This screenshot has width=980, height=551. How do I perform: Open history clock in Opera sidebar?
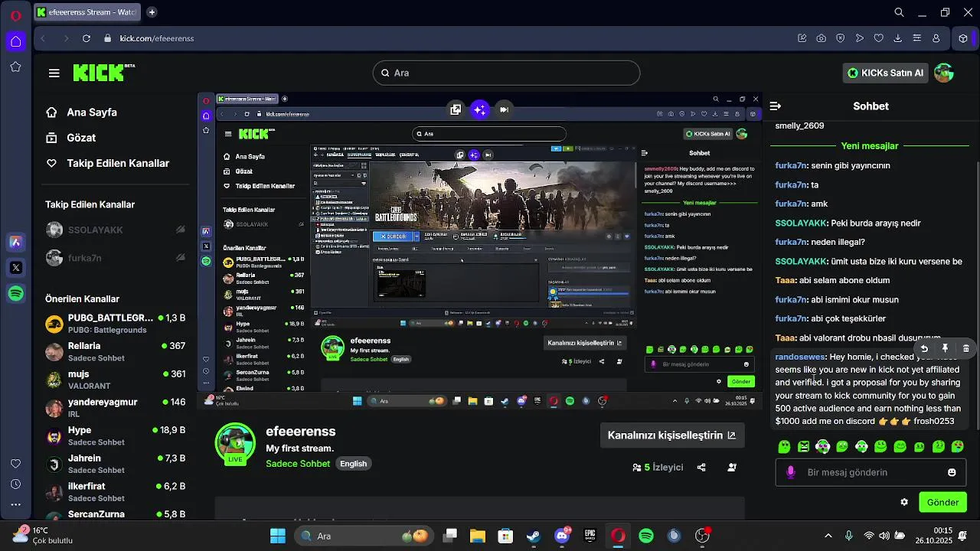coord(15,484)
